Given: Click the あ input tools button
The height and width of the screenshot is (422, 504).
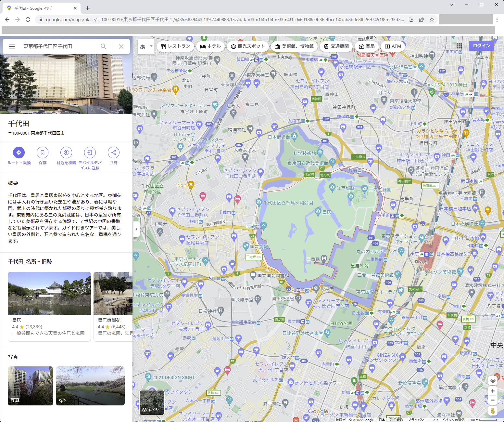Looking at the screenshot, I should pyautogui.click(x=143, y=46).
